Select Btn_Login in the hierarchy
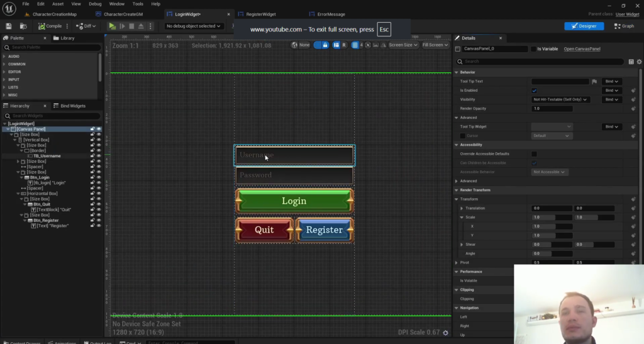Viewport: 644px width, 344px height. click(x=40, y=177)
